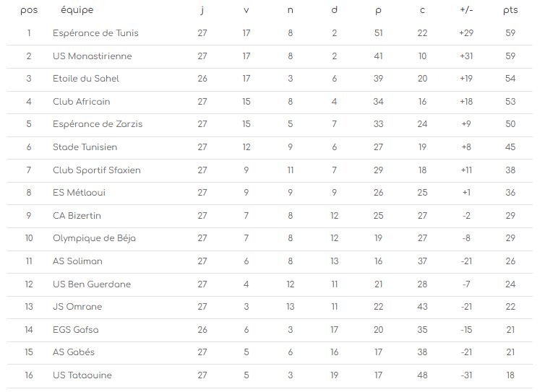545x392 pixels.
Task: Open the EGS Gafsa team link
Action: [76, 330]
